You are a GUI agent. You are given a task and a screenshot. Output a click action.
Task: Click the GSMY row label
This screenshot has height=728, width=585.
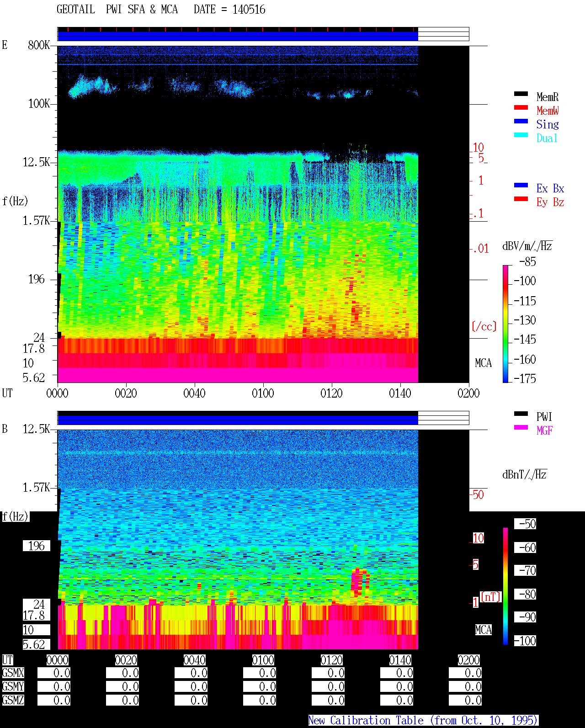coord(13,686)
